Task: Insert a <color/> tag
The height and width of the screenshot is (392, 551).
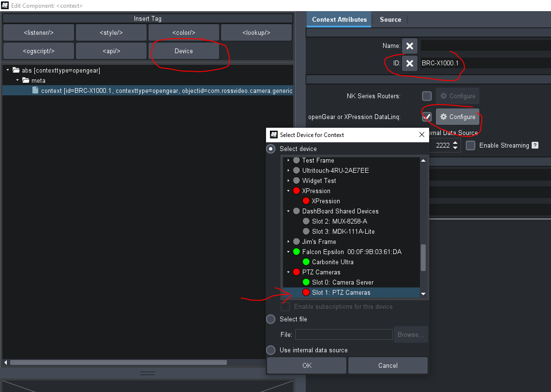Action: coord(184,33)
